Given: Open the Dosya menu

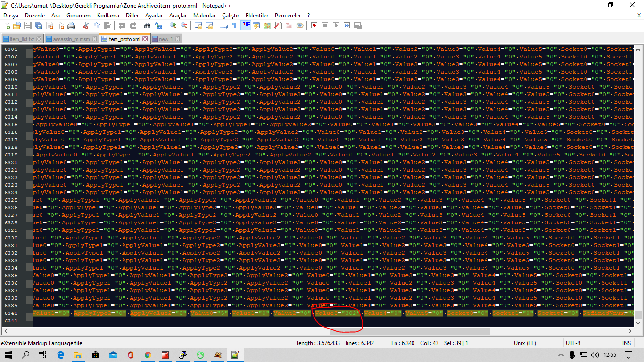Looking at the screenshot, I should coord(11,16).
